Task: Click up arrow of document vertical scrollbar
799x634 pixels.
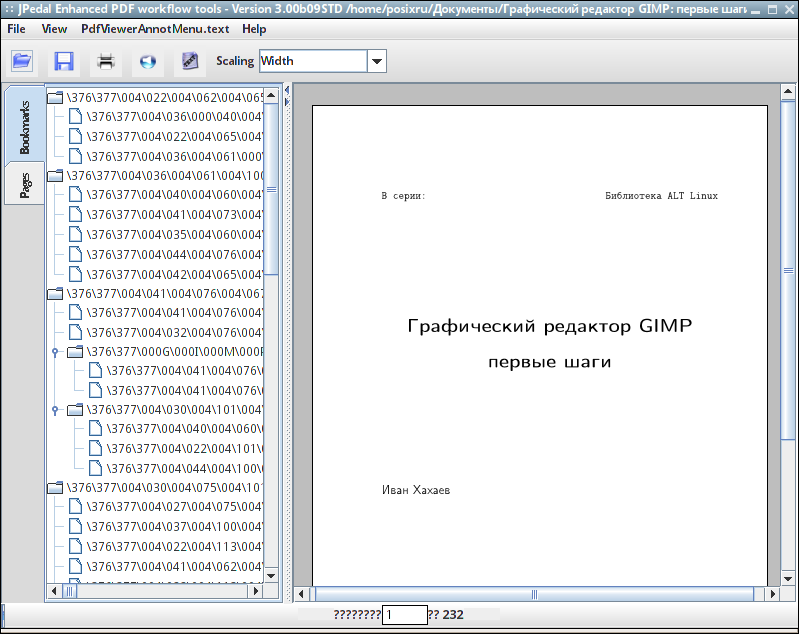Action: pos(788,92)
